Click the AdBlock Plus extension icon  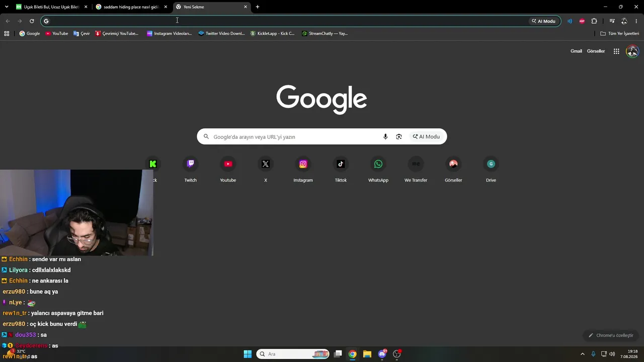(582, 21)
